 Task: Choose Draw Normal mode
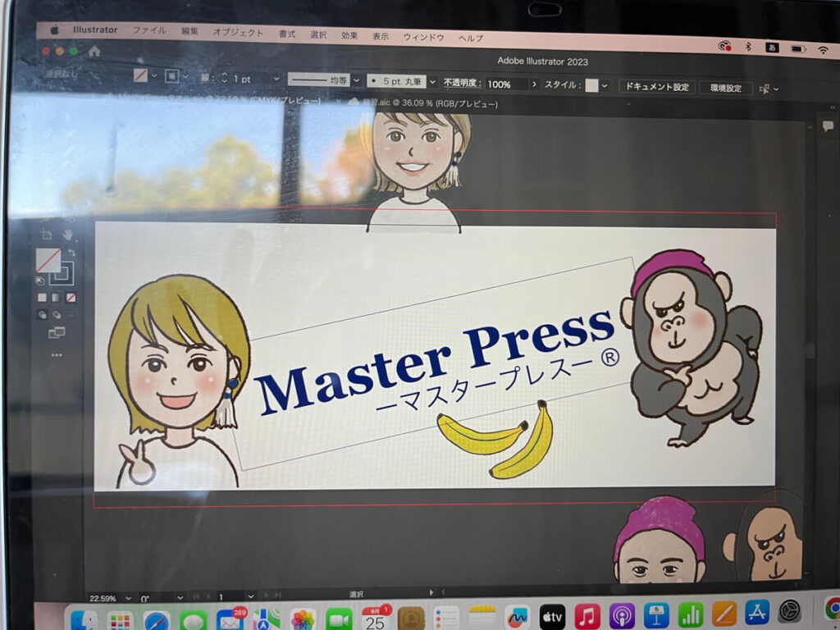click(x=43, y=314)
